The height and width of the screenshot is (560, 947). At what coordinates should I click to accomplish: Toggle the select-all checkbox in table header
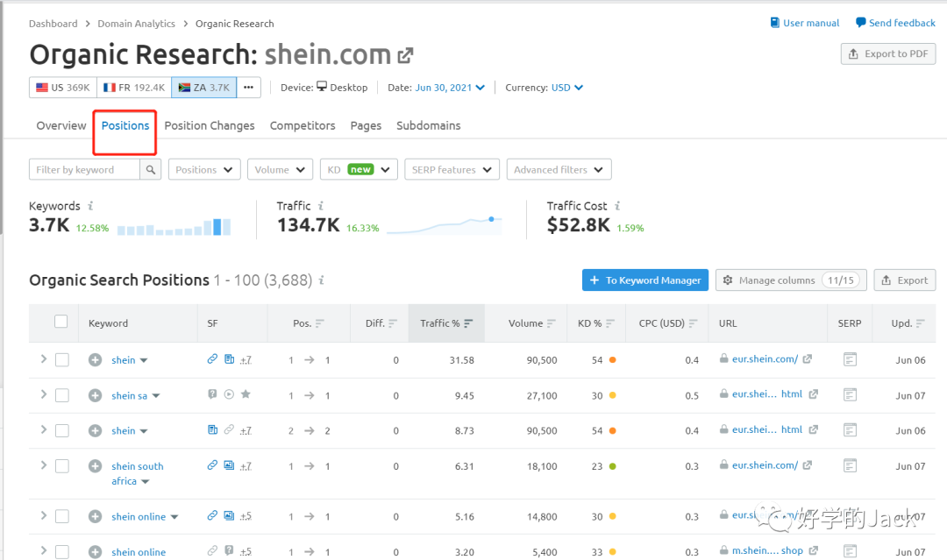(x=61, y=322)
